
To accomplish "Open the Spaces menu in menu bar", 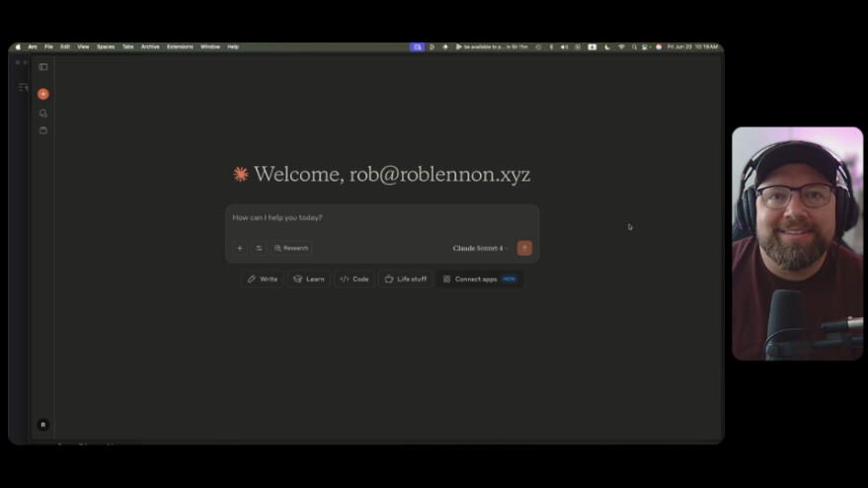I will (106, 46).
